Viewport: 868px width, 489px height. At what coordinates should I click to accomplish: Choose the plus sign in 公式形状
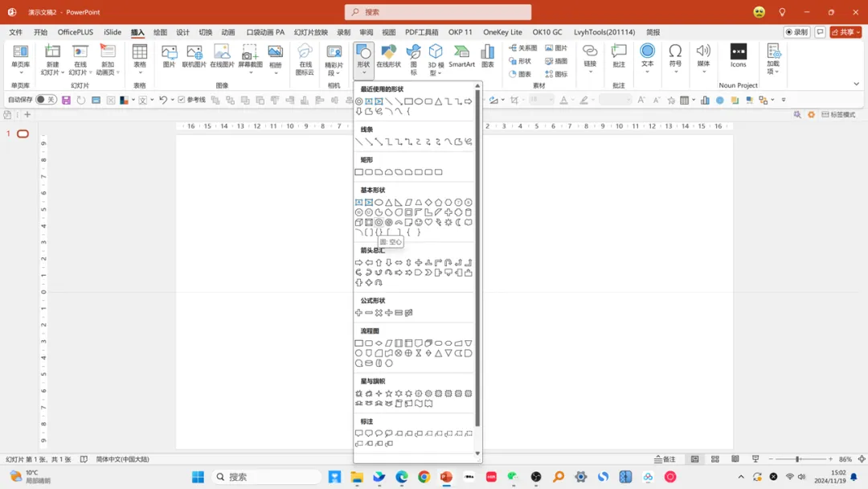(358, 313)
